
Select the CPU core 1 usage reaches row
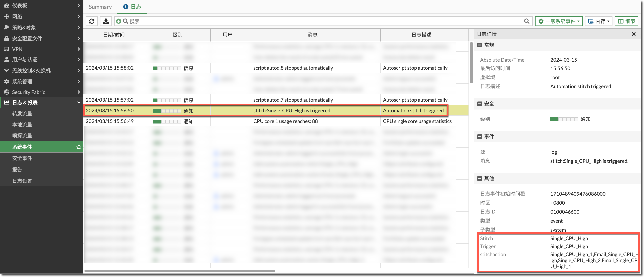(276, 121)
